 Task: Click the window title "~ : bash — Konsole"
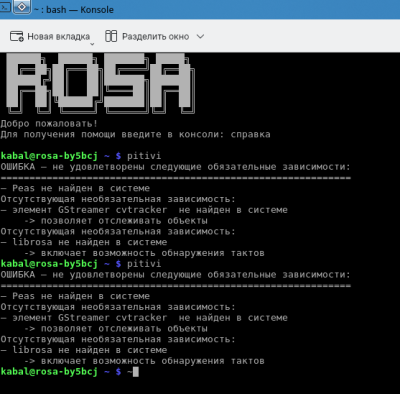coord(74,10)
